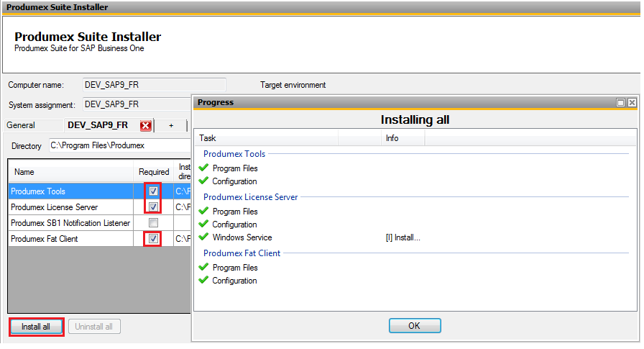The image size is (644, 349).
Task: Click checkmark beside Fat Client Configuration
Action: click(x=203, y=280)
